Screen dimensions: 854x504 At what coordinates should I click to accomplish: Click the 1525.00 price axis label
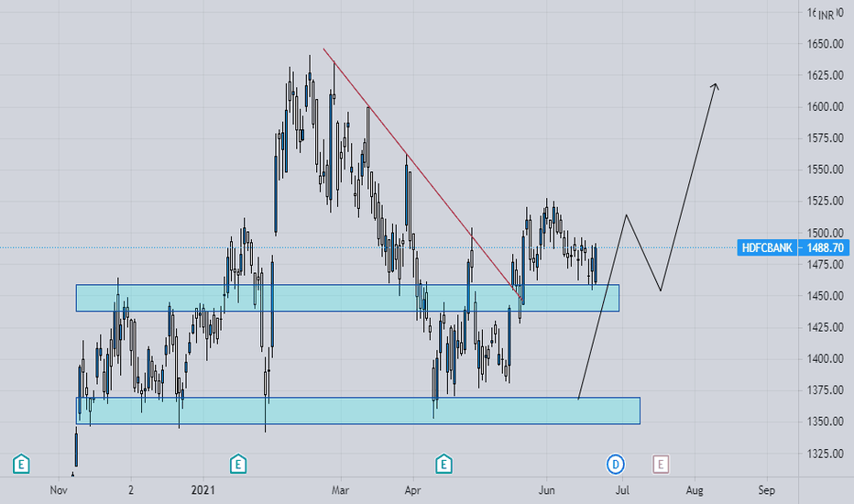(x=825, y=201)
